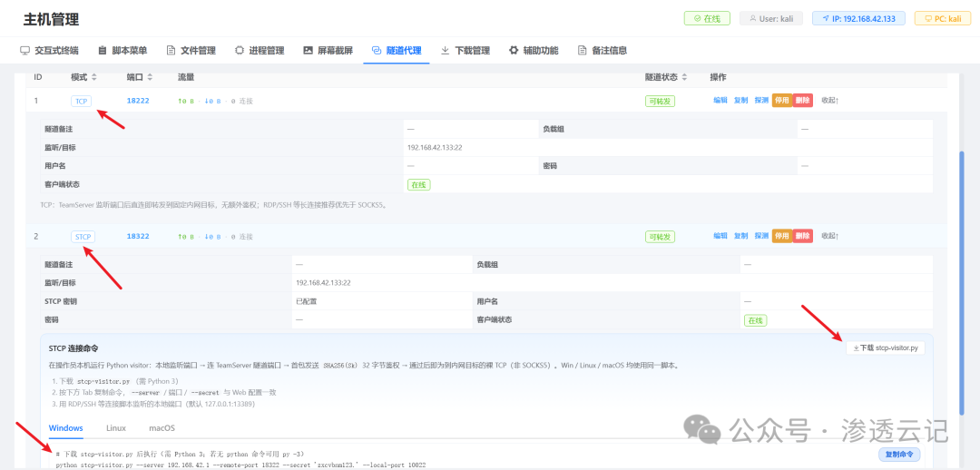The width and height of the screenshot is (980, 470).
Task: Select the 隧道代理 tab
Action: 397,51
